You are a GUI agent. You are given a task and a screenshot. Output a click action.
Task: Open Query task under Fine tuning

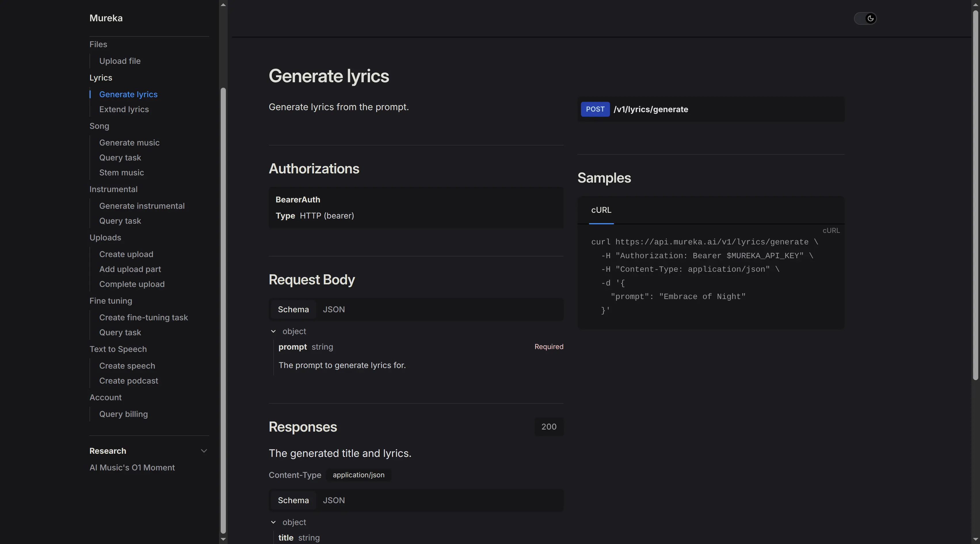[120, 332]
